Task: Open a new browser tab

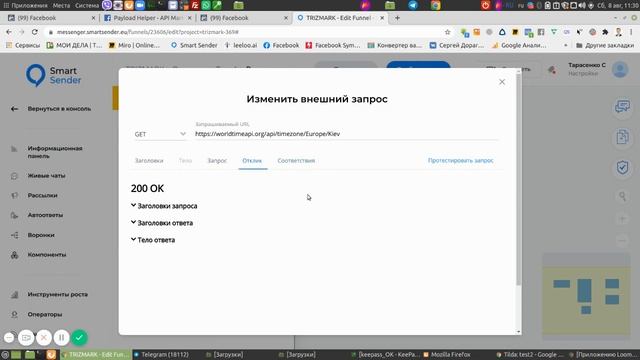Action: tap(397, 18)
